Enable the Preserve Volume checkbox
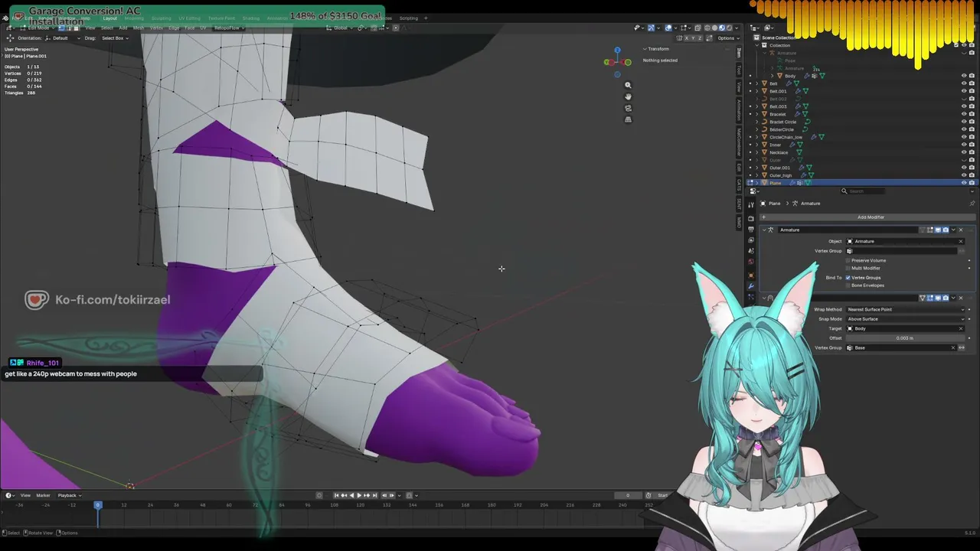This screenshot has height=551, width=980. click(848, 260)
